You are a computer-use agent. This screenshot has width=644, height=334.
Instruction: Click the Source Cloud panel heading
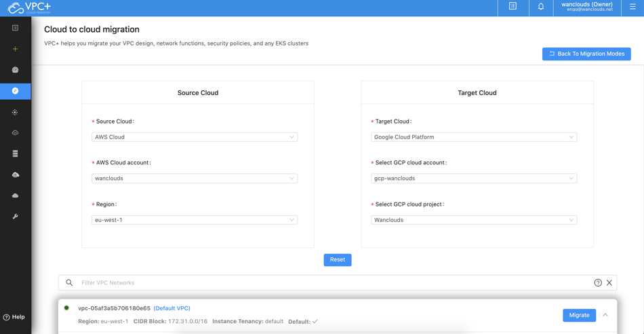198,93
